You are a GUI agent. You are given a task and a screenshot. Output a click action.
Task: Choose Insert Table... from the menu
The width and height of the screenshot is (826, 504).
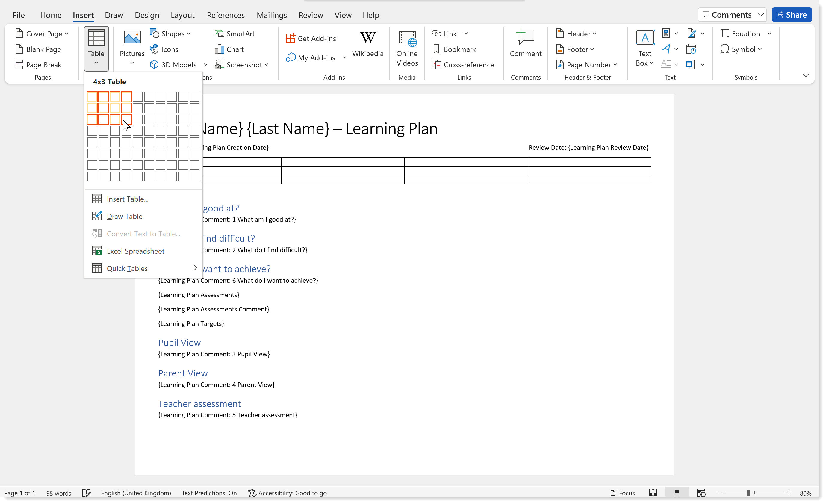tap(143, 199)
